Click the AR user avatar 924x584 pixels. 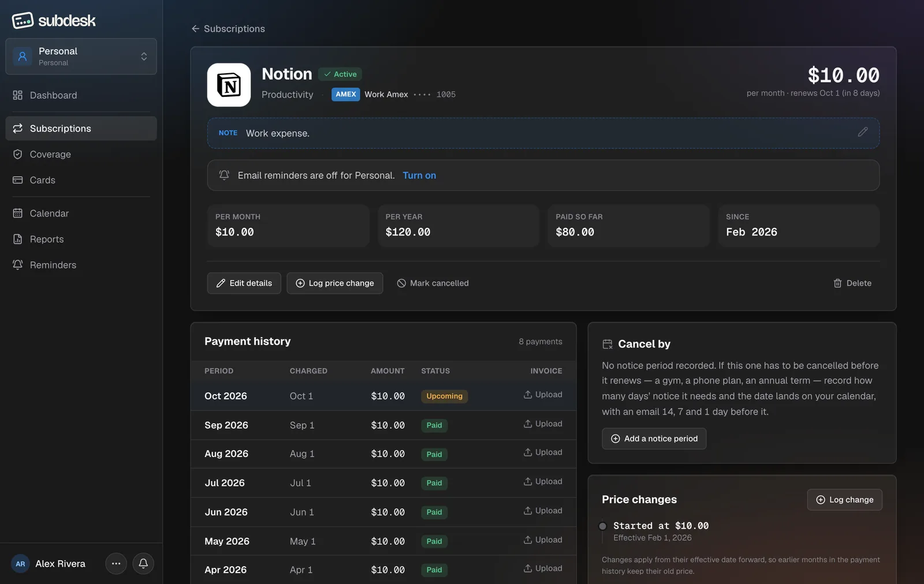click(x=20, y=564)
